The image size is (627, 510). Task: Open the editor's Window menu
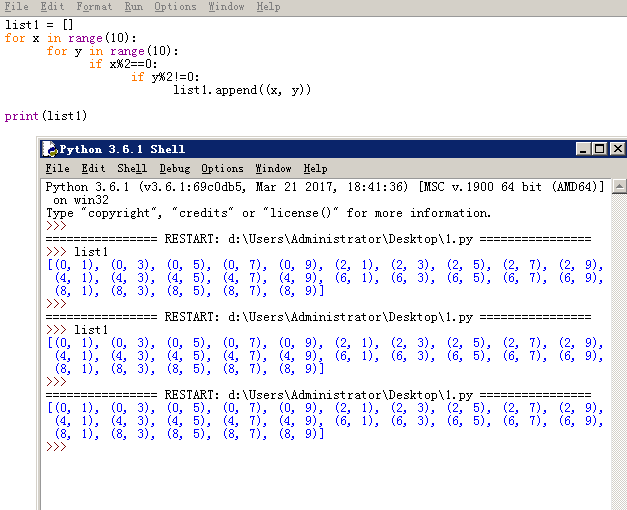click(226, 7)
